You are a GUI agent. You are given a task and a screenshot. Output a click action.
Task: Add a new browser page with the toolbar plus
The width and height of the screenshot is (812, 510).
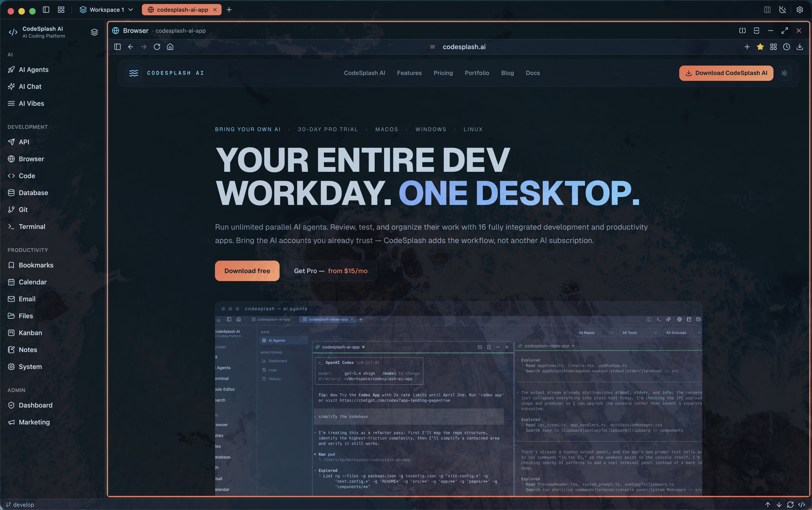click(x=747, y=47)
